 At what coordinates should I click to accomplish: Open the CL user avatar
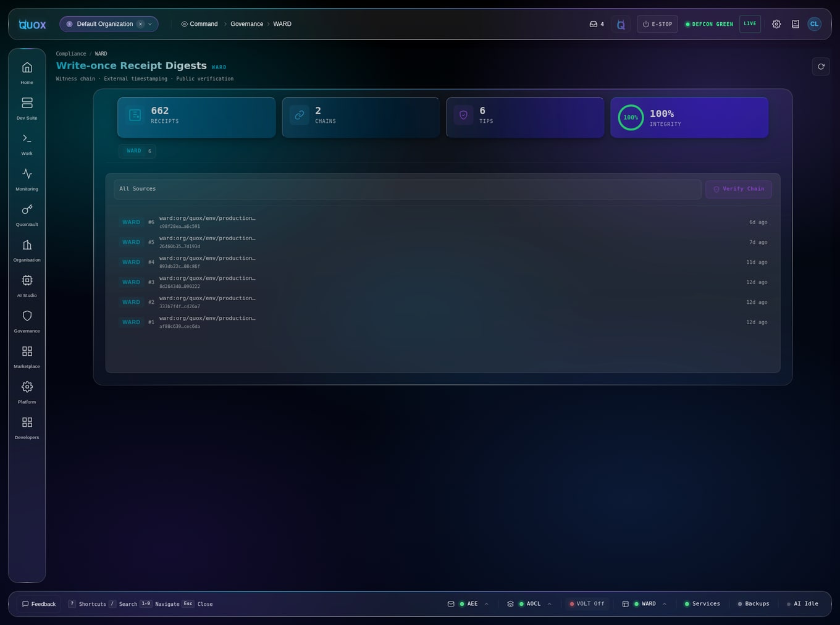814,24
